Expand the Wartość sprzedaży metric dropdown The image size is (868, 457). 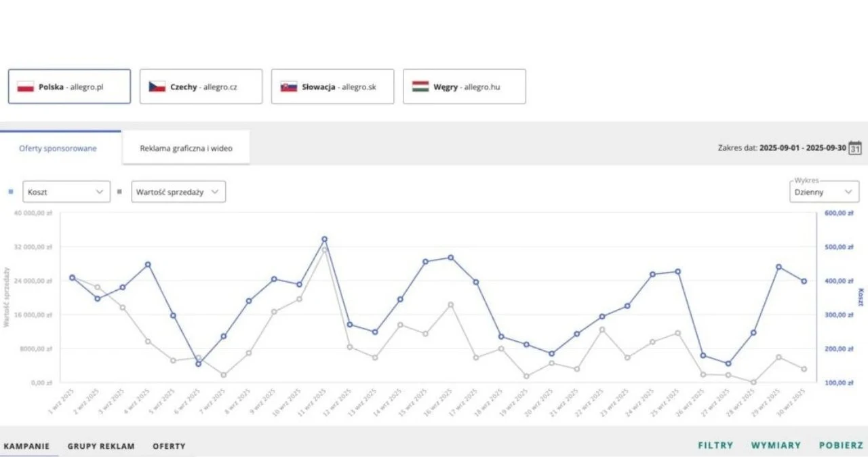[178, 192]
